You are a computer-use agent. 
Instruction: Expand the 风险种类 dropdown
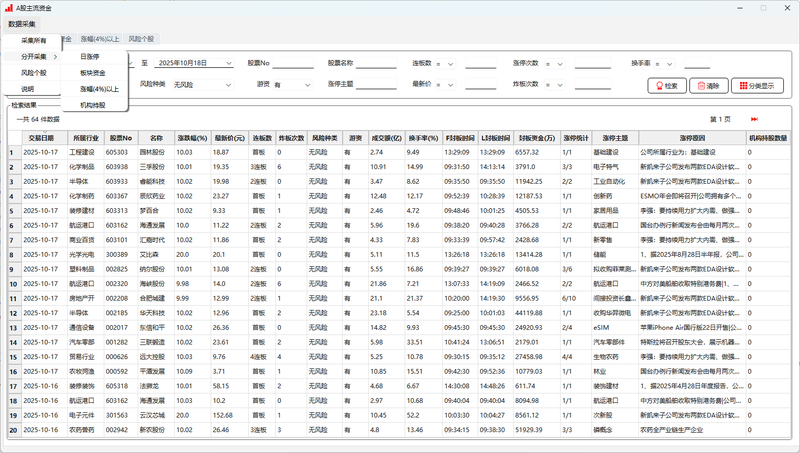coord(229,85)
